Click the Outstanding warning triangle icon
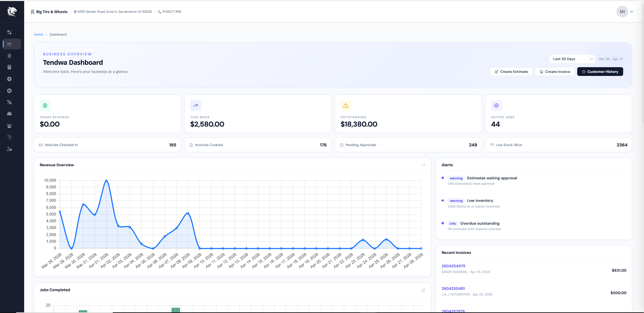This screenshot has height=313, width=644. 346,105
